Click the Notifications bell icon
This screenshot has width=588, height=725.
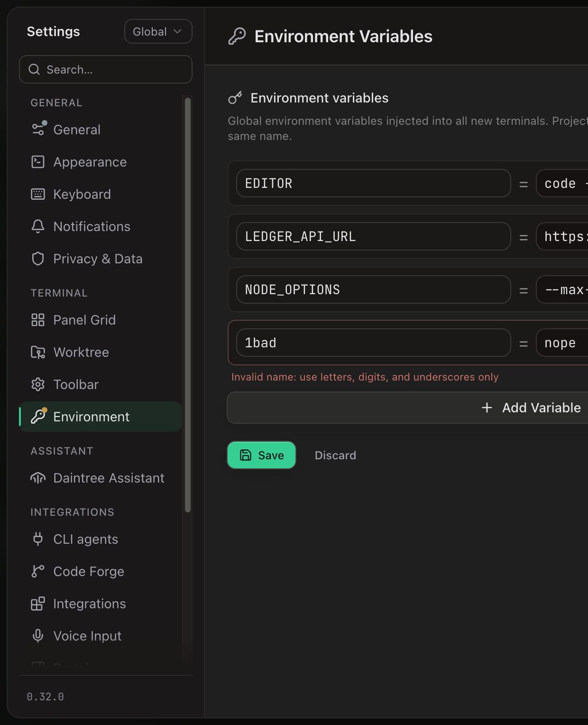[x=38, y=226]
